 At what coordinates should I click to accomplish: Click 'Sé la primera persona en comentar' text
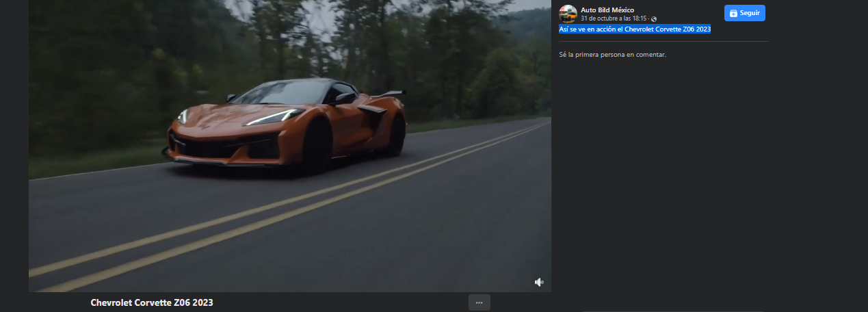click(x=612, y=54)
